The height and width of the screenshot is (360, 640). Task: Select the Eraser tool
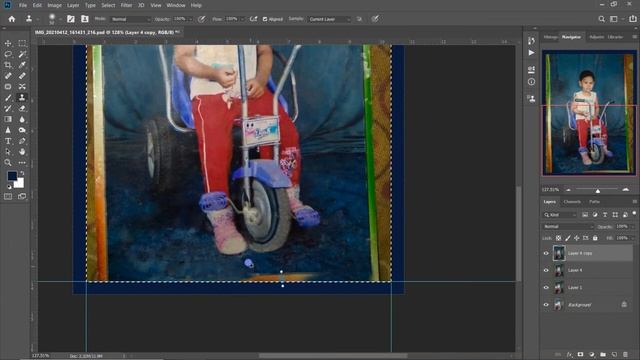(22, 109)
